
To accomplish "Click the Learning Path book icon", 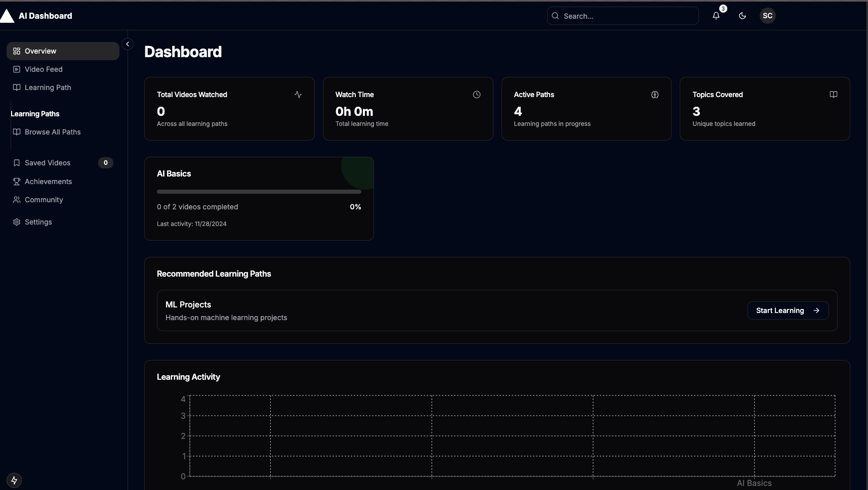I will [x=17, y=87].
